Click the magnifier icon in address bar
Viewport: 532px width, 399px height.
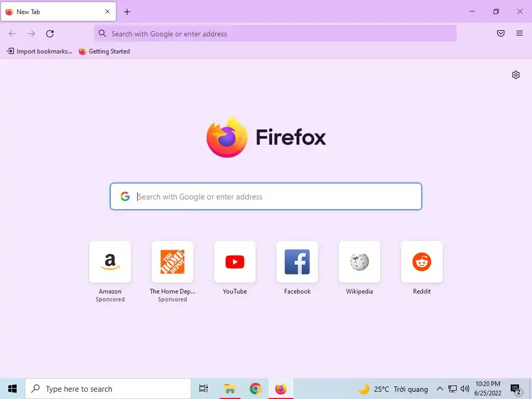tap(102, 33)
